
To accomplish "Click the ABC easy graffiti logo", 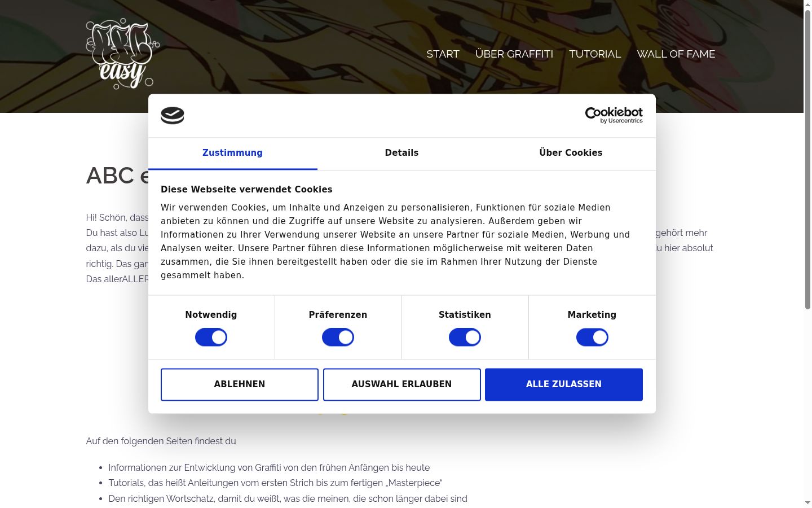I will [122, 54].
